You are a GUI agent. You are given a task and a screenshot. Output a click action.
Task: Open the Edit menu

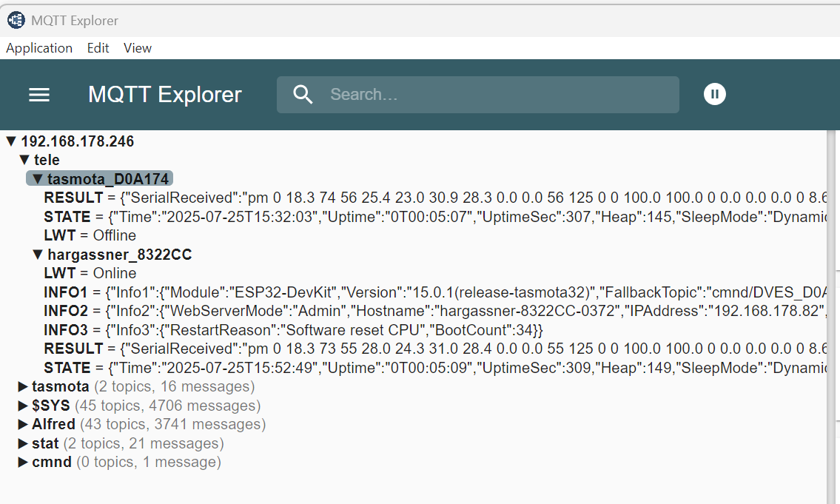pos(98,48)
